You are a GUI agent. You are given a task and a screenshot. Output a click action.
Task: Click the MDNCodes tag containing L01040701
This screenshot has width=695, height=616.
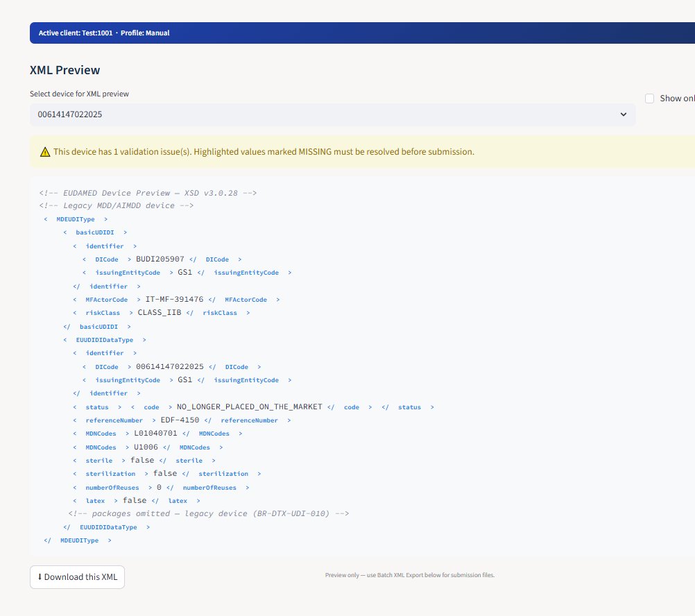101,433
